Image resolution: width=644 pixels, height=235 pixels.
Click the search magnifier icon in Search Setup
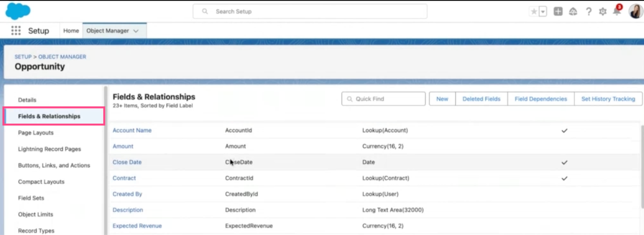tap(205, 11)
